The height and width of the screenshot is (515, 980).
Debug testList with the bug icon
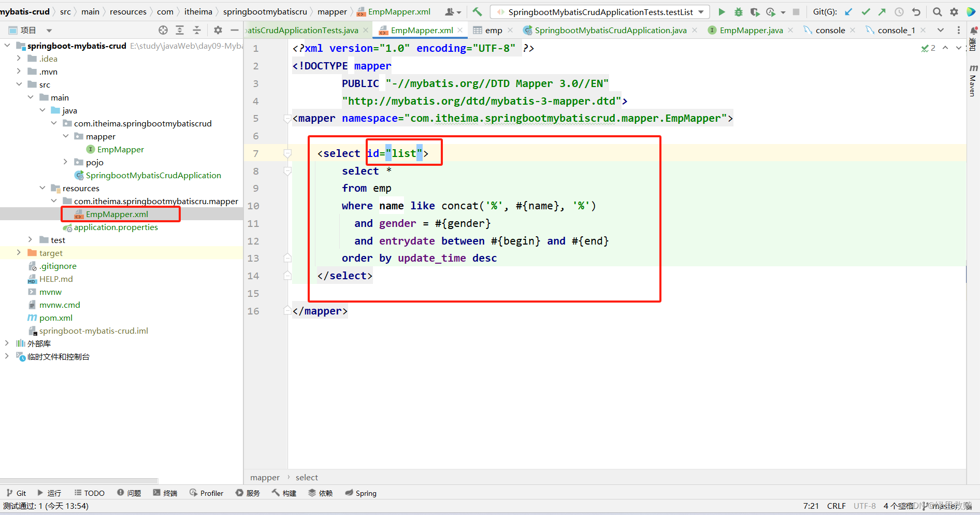(x=738, y=11)
